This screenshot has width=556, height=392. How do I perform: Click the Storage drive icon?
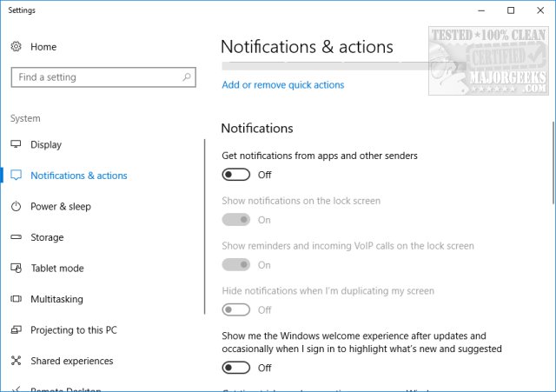17,237
